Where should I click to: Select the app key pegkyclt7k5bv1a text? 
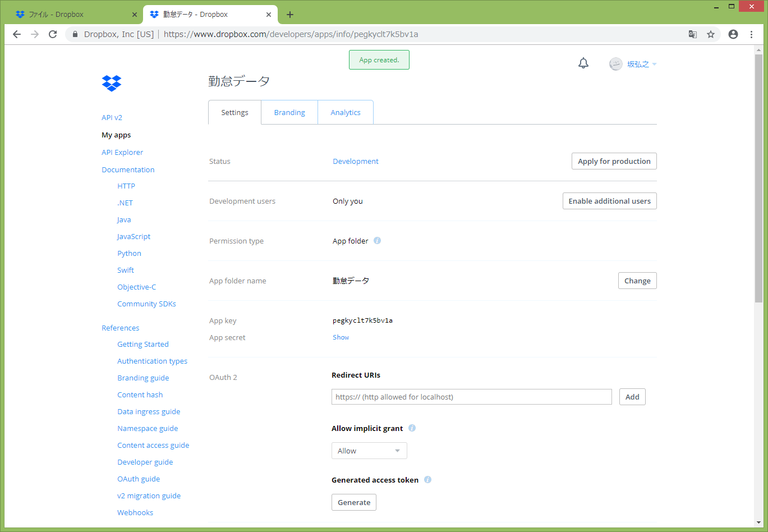362,320
